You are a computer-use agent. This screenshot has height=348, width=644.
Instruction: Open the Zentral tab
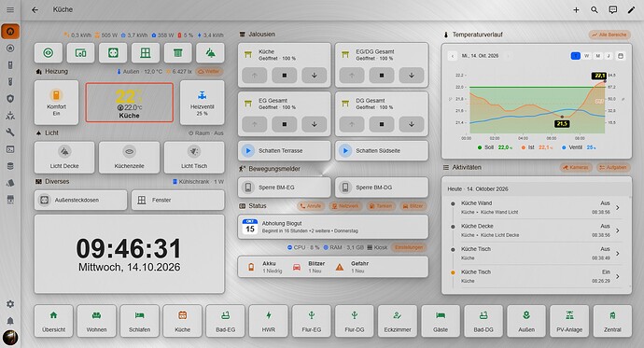pos(612,321)
